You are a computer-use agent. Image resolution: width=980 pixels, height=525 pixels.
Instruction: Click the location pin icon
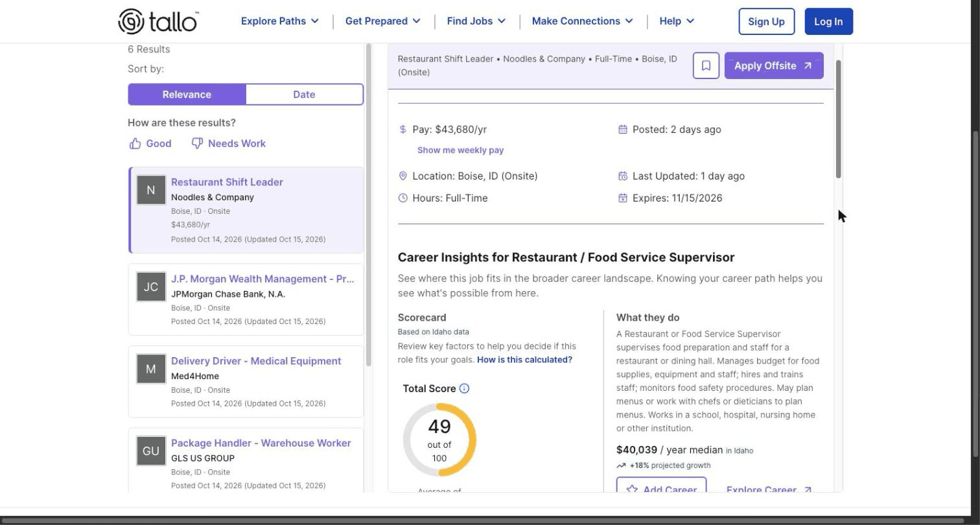[402, 176]
